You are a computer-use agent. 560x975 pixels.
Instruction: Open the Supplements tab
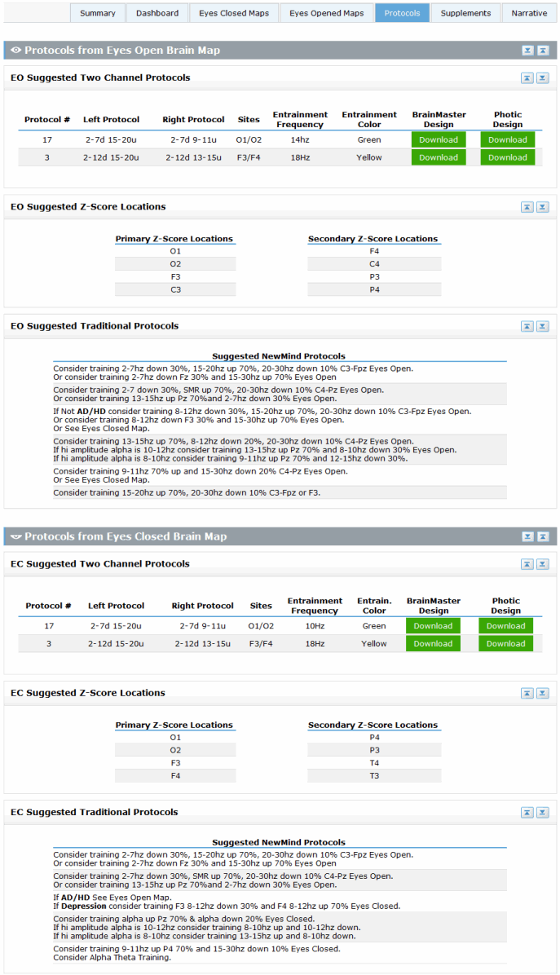pyautogui.click(x=465, y=13)
